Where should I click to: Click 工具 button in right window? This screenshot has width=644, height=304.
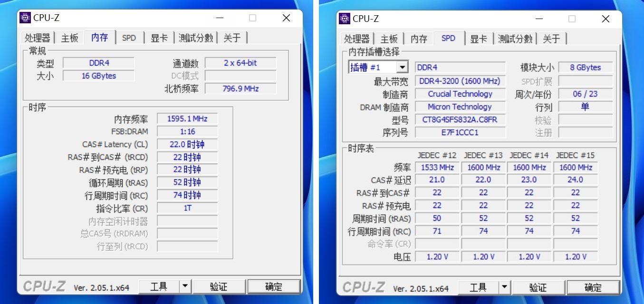point(478,287)
